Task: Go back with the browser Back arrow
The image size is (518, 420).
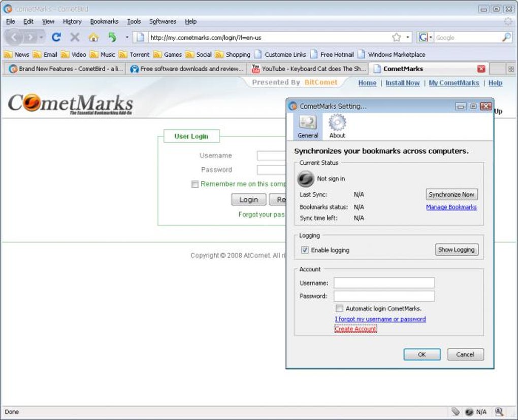Action: coord(14,37)
